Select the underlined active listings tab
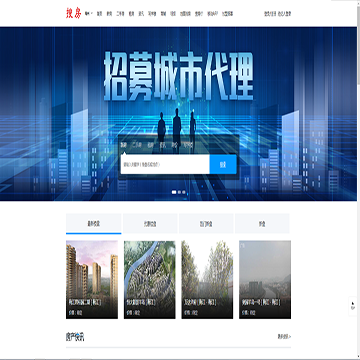 pos(93,224)
